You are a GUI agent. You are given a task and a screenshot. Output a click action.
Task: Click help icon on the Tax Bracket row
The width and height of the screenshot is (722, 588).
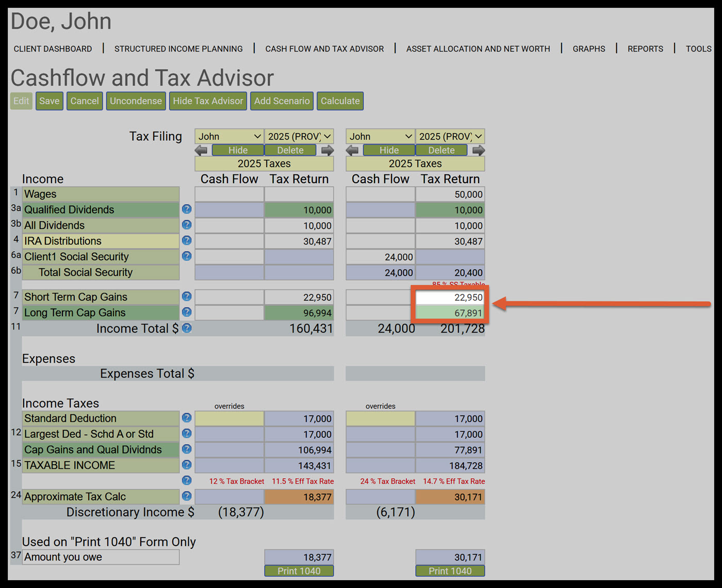tap(187, 481)
